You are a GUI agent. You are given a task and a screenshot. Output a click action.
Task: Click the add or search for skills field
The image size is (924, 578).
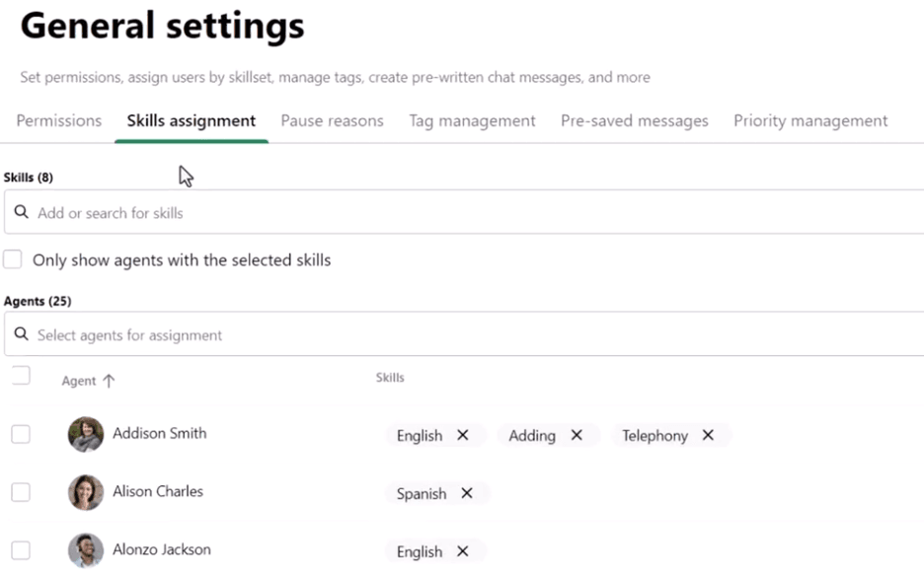[197, 212]
